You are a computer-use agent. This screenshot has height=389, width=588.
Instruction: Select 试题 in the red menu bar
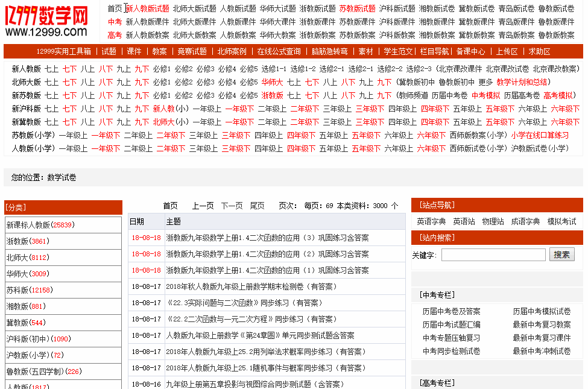pyautogui.click(x=109, y=51)
